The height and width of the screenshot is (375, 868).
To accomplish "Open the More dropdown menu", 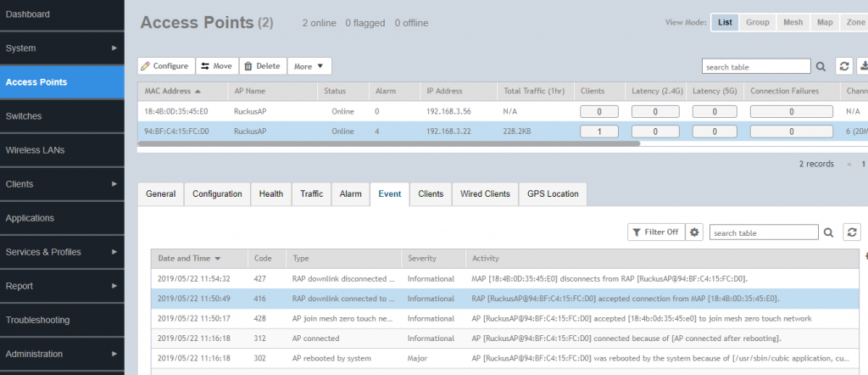I will click(x=309, y=66).
